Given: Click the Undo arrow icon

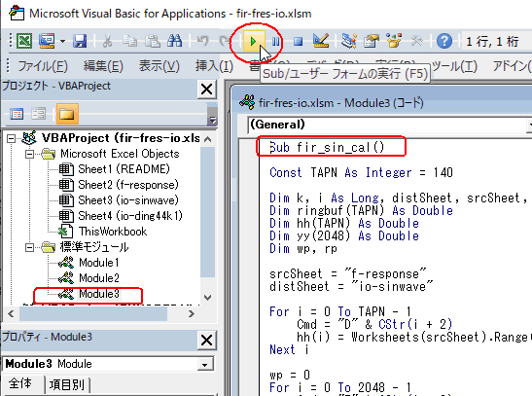Looking at the screenshot, I should tap(203, 41).
